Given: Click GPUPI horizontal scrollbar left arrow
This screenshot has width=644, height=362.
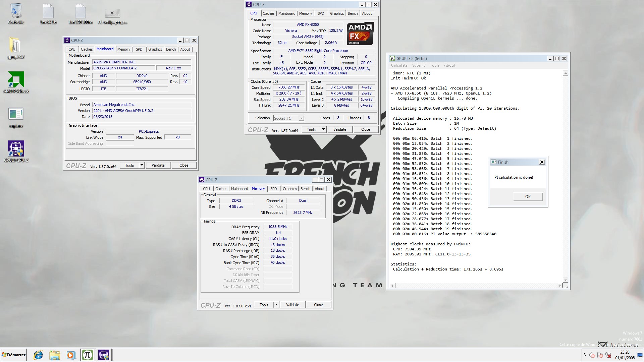Looking at the screenshot, I should point(392,286).
